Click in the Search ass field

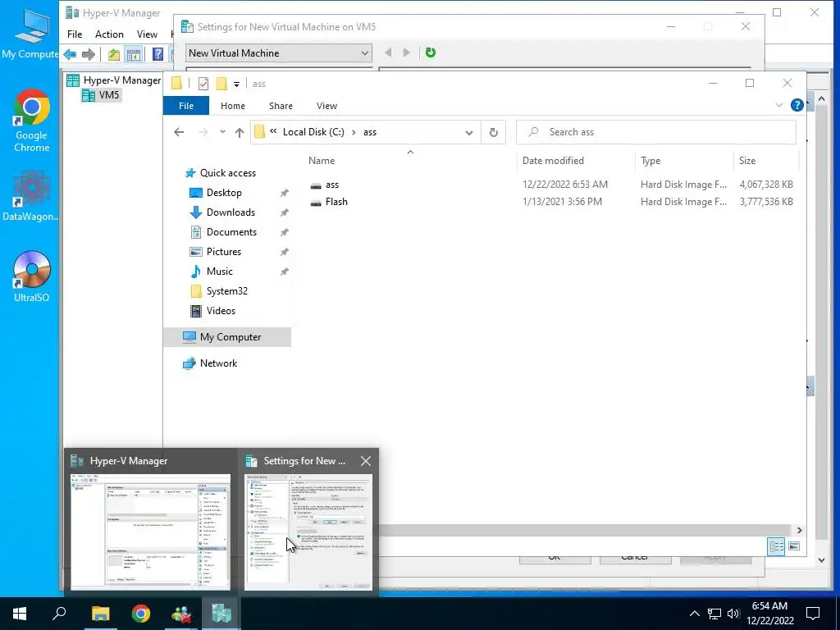click(x=656, y=132)
